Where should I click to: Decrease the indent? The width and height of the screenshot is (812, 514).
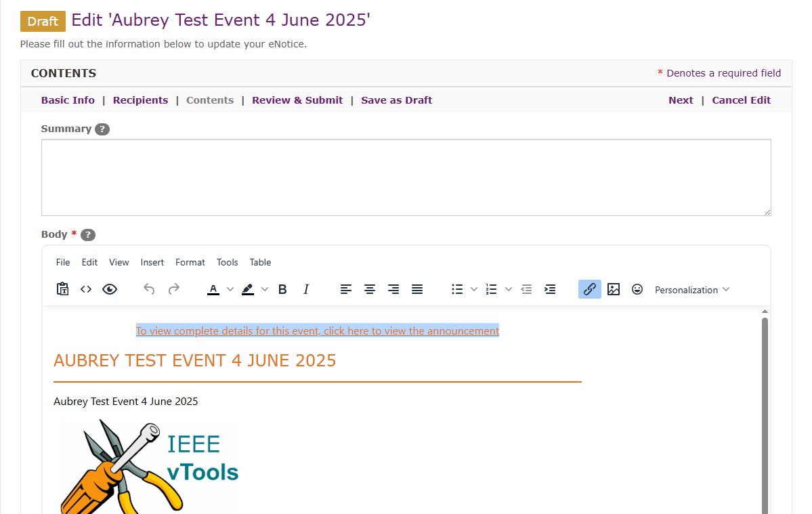click(526, 289)
